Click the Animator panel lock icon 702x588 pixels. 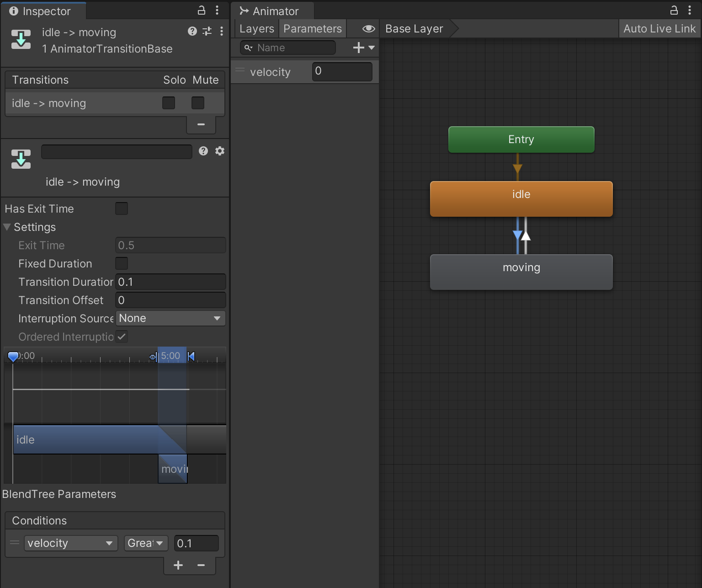[x=674, y=10]
